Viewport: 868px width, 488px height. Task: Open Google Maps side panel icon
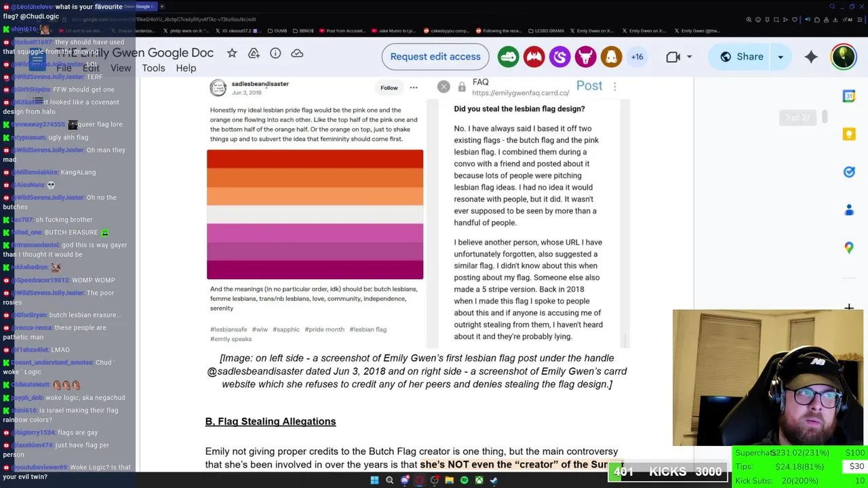click(x=849, y=248)
